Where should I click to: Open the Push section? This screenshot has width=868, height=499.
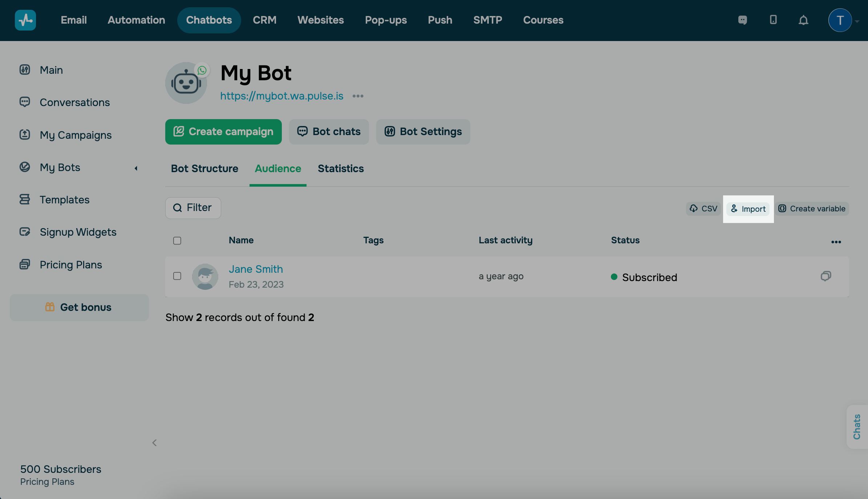(x=440, y=20)
